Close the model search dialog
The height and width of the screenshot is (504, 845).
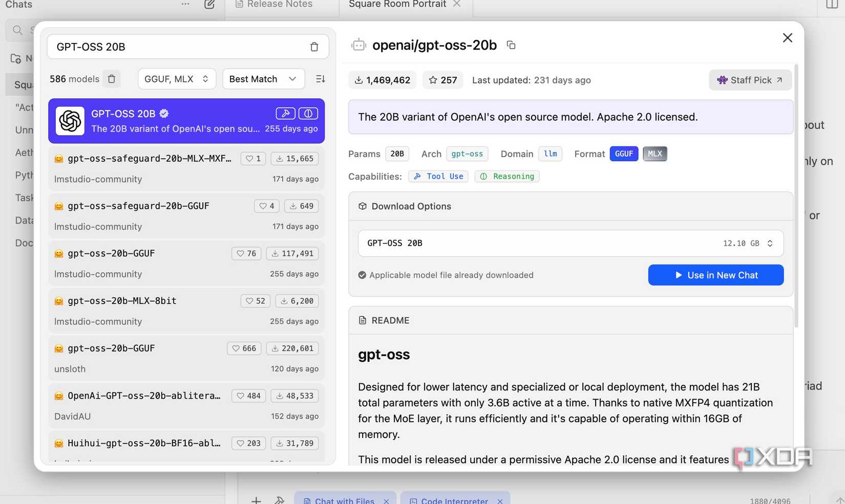pyautogui.click(x=788, y=38)
